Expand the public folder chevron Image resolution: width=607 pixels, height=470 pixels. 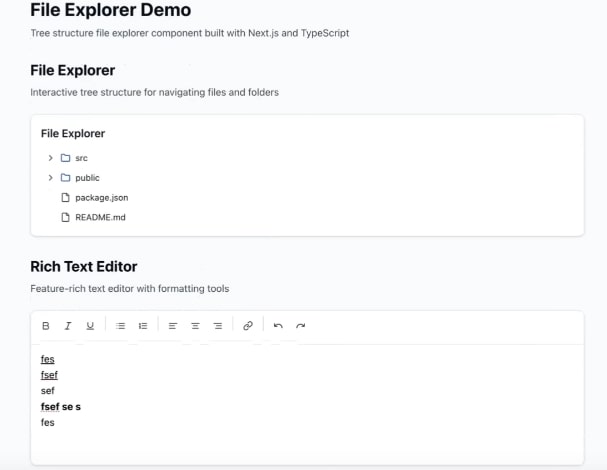(x=50, y=178)
